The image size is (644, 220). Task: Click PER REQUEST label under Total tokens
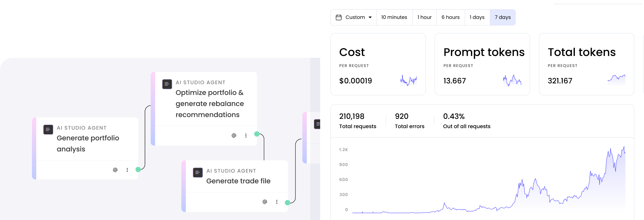pos(563,66)
